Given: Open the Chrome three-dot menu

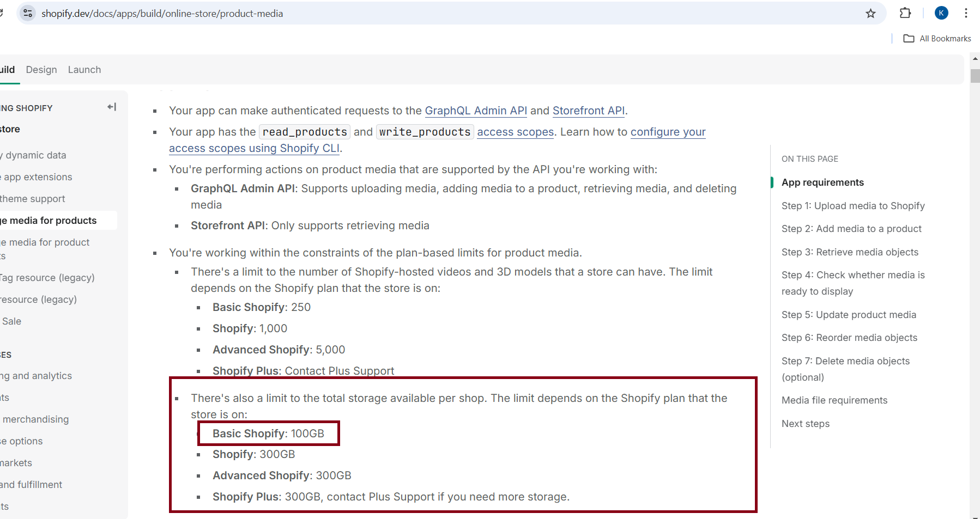Looking at the screenshot, I should [x=966, y=13].
